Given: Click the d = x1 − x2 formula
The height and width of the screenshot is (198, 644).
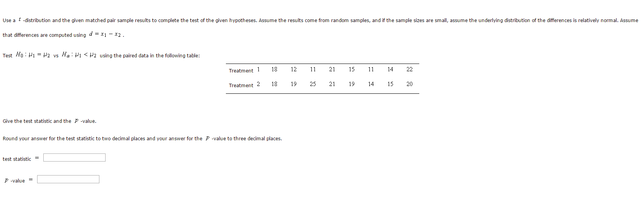Looking at the screenshot, I should (x=105, y=34).
